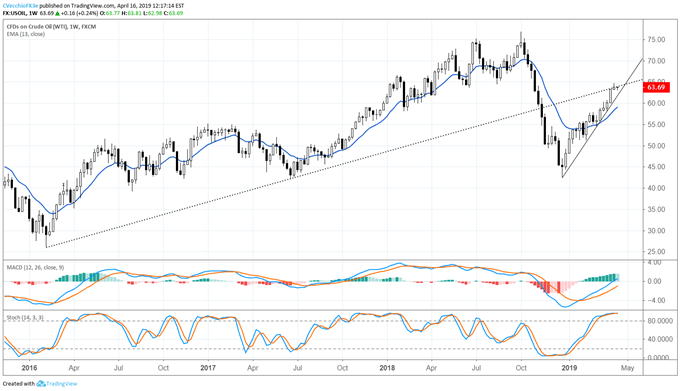
Task: Click the EMA (13, close) indicator label
Action: tap(25, 34)
